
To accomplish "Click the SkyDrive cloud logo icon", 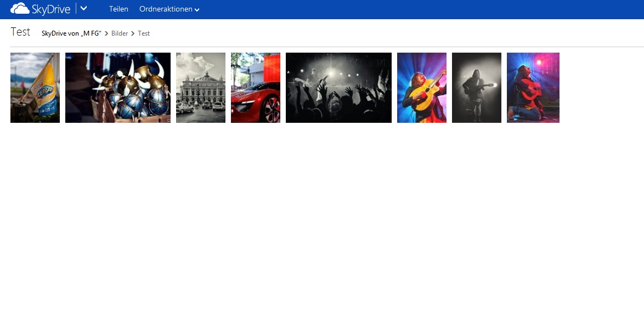I will tap(20, 9).
